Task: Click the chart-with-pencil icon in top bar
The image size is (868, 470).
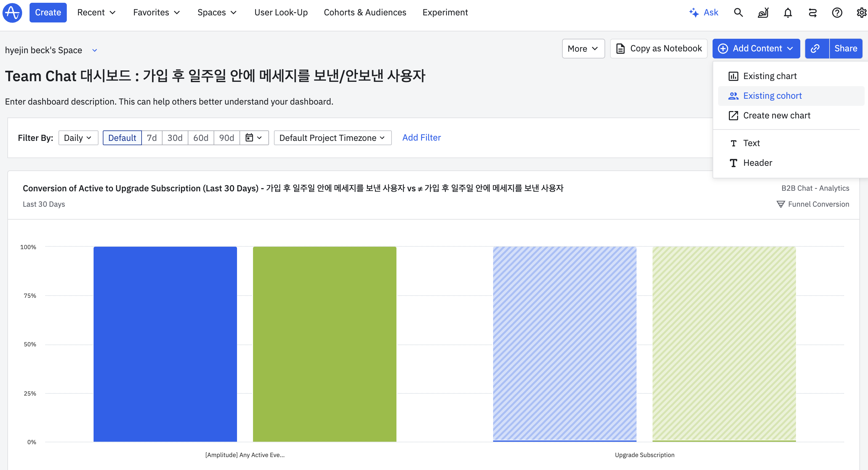Action: (763, 13)
